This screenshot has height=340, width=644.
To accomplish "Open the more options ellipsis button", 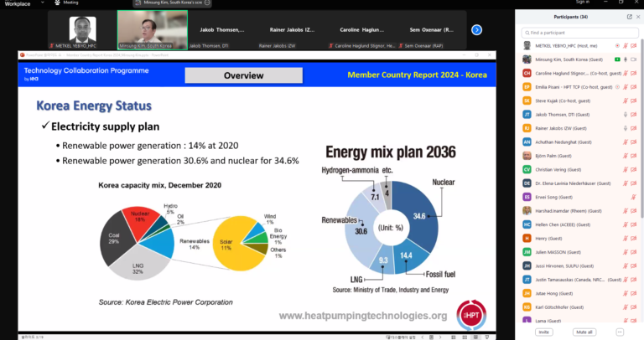I will click(620, 332).
